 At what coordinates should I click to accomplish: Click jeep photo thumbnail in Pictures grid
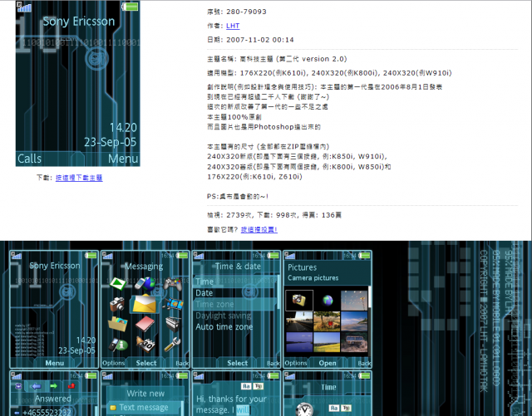(354, 342)
